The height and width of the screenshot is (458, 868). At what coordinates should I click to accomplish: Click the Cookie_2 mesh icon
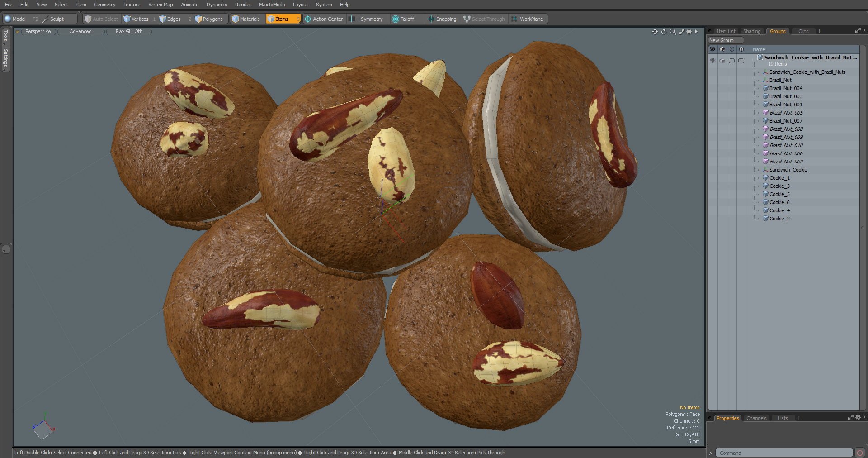click(x=765, y=219)
